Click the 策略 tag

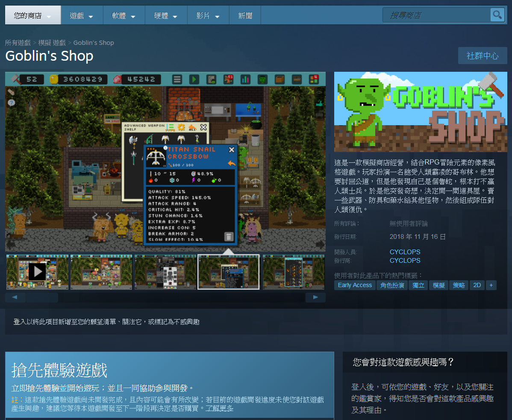(x=459, y=285)
